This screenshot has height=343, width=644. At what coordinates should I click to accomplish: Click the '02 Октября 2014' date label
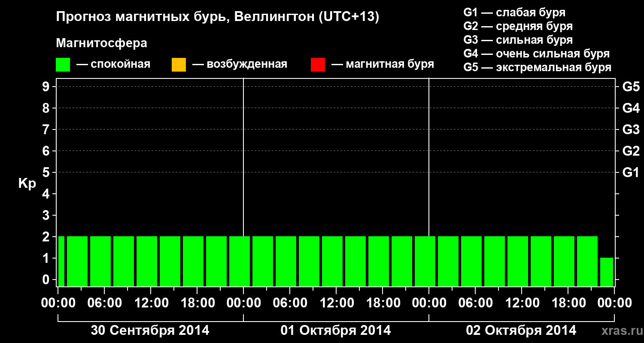pyautogui.click(x=521, y=331)
